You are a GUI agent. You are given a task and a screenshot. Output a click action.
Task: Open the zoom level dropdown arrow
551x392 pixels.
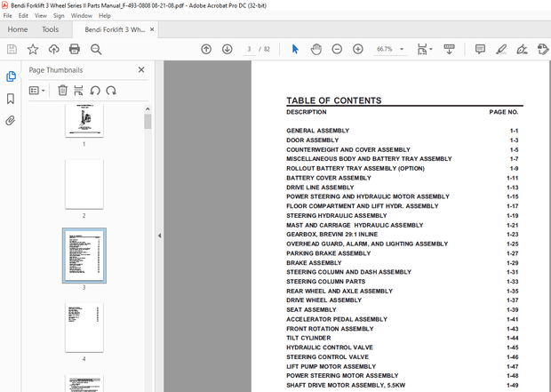pos(402,49)
